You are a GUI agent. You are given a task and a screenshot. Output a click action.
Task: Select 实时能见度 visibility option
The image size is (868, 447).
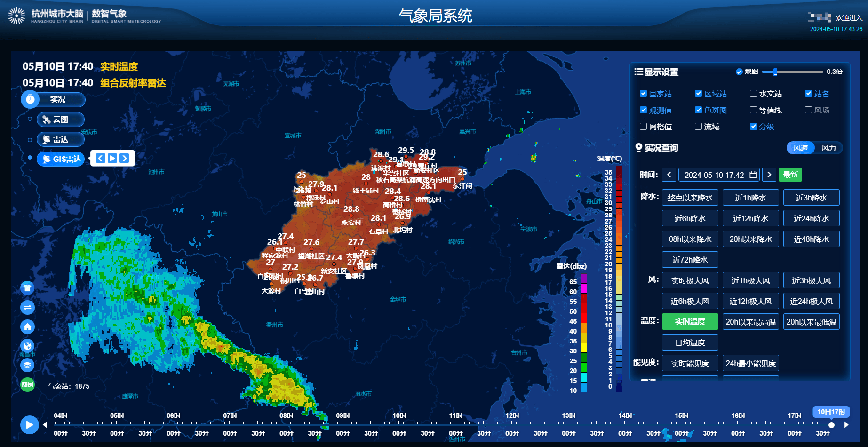click(690, 363)
